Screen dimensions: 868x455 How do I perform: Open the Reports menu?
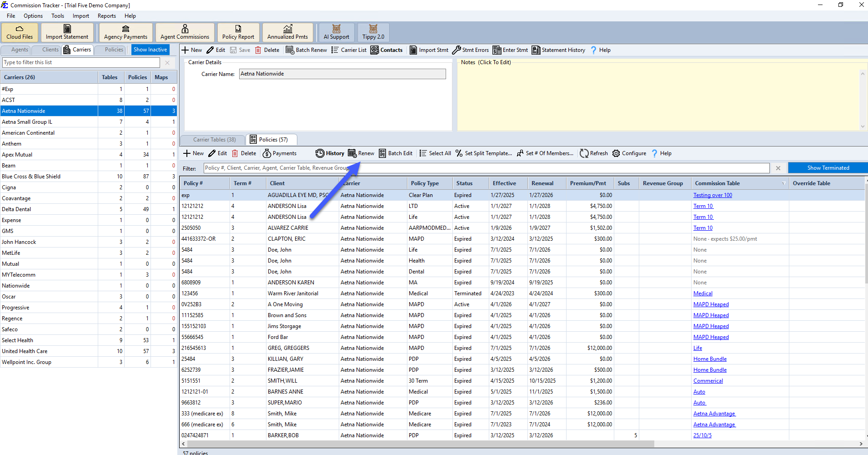[x=107, y=16]
